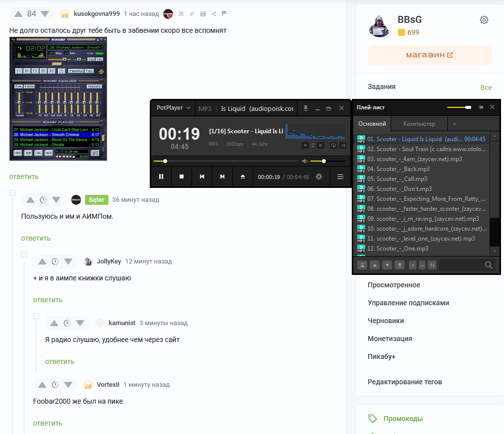
Task: Move selected playlist item down
Action: tap(387, 265)
